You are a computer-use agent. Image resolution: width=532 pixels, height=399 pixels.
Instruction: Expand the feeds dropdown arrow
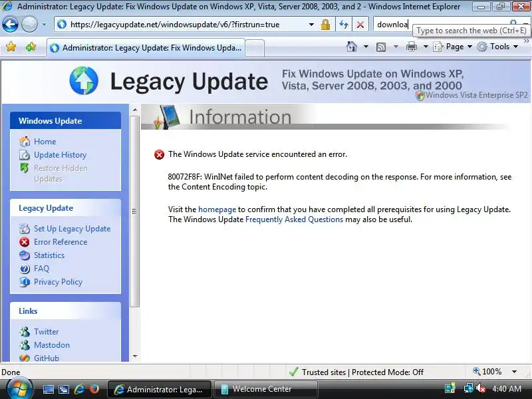[x=396, y=47]
